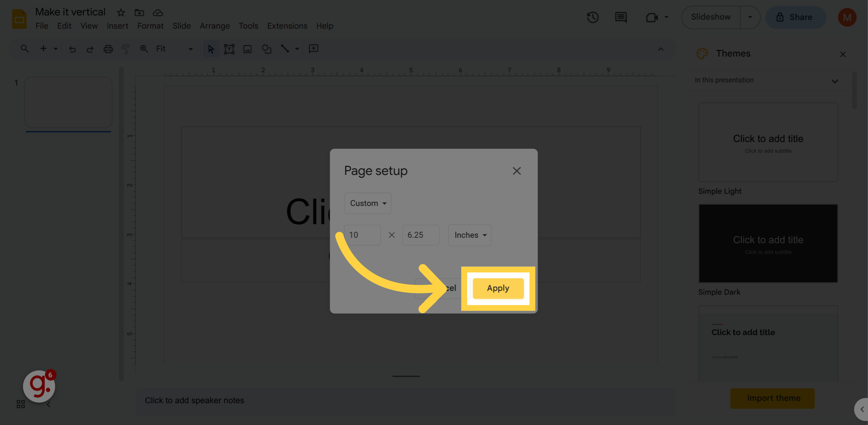Click the Simple Dark theme thumbnail
The image size is (868, 425).
tap(768, 243)
